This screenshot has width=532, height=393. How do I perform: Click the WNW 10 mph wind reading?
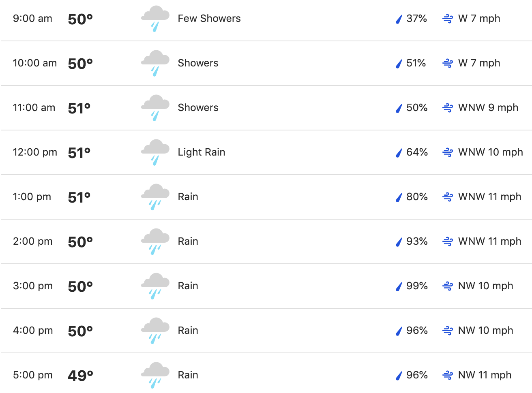(491, 152)
